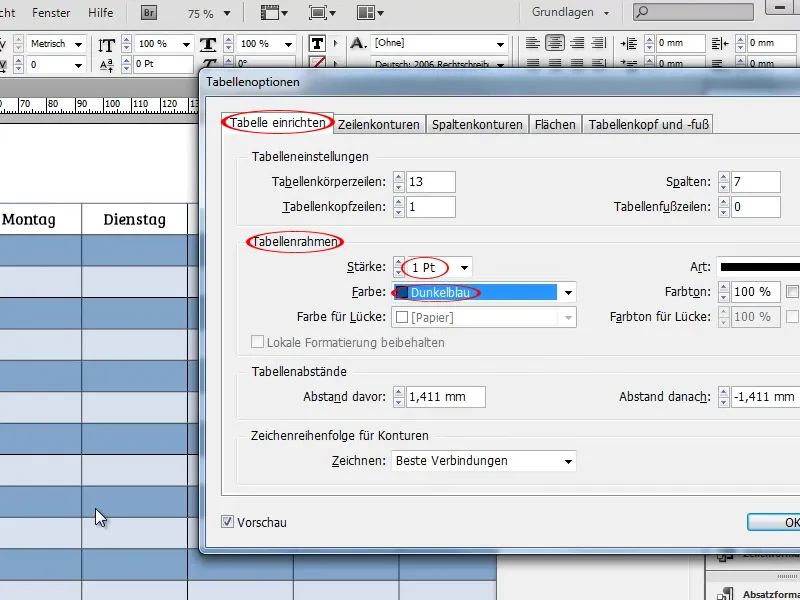This screenshot has height=600, width=800.
Task: Align paragraph text left
Action: tap(533, 43)
